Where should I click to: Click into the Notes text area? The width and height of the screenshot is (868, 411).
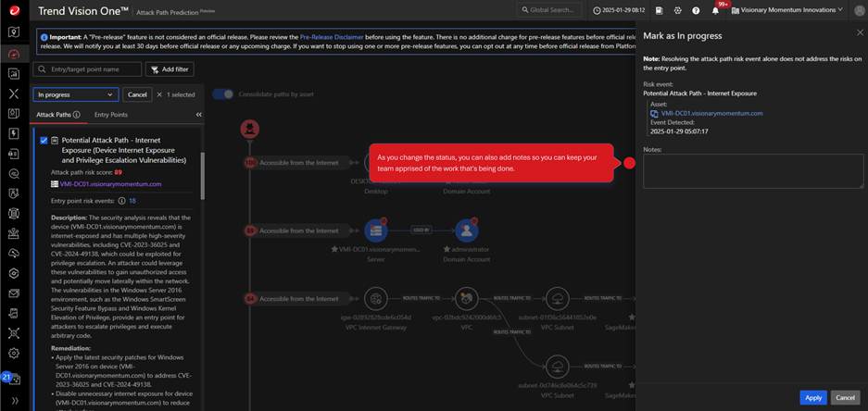753,171
